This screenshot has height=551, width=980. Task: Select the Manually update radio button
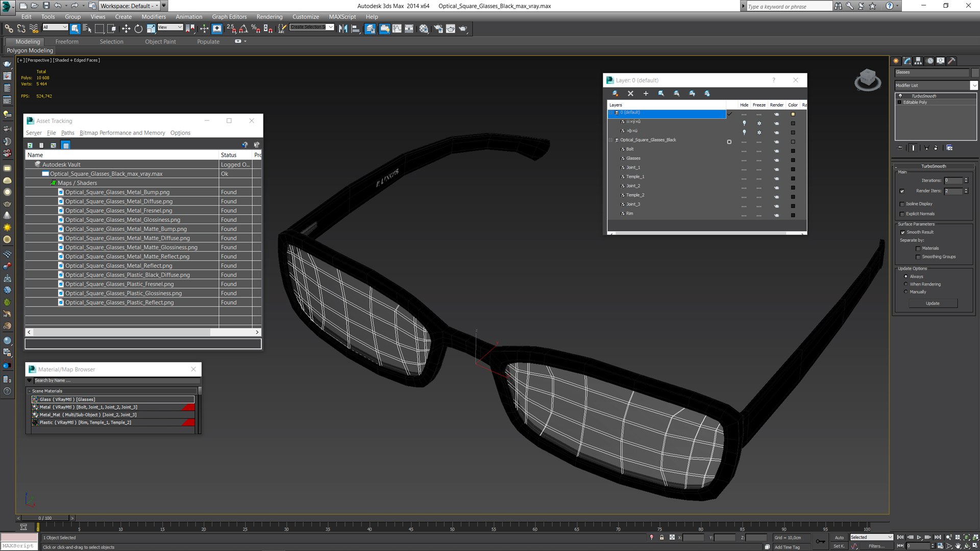pyautogui.click(x=906, y=292)
